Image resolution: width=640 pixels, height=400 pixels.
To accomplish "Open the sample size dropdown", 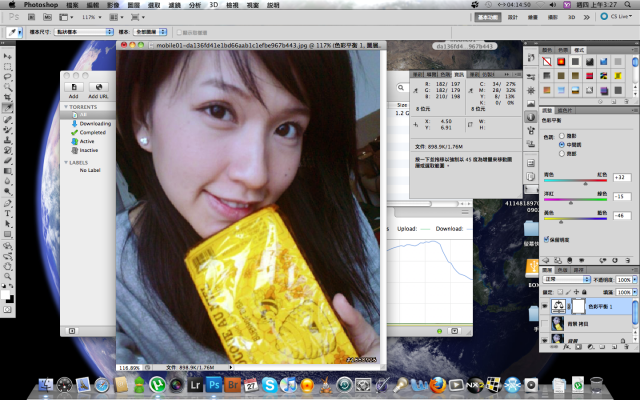I will point(84,32).
